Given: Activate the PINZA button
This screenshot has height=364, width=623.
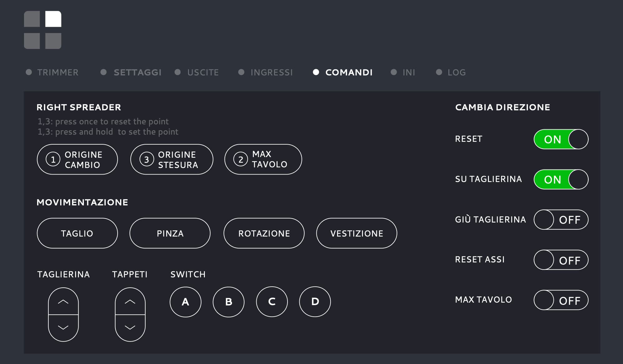Looking at the screenshot, I should pyautogui.click(x=170, y=233).
